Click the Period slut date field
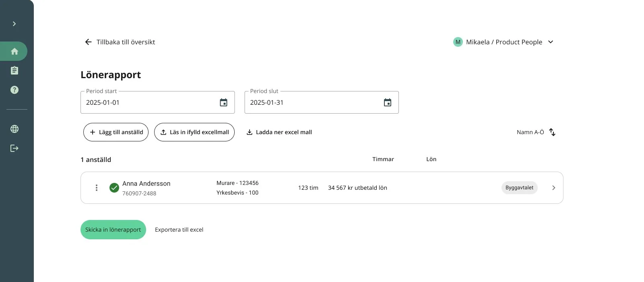Image resolution: width=644 pixels, height=282 pixels. [x=322, y=102]
